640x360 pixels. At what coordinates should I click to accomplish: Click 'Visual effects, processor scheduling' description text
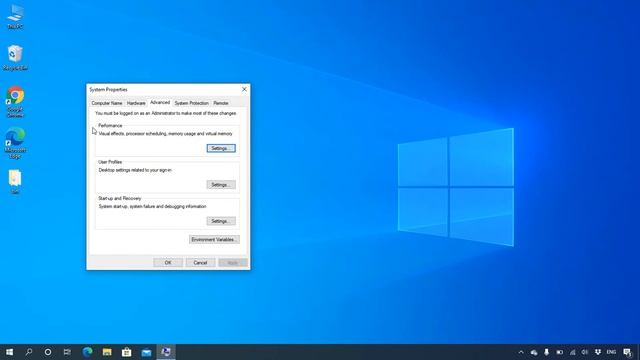point(165,133)
